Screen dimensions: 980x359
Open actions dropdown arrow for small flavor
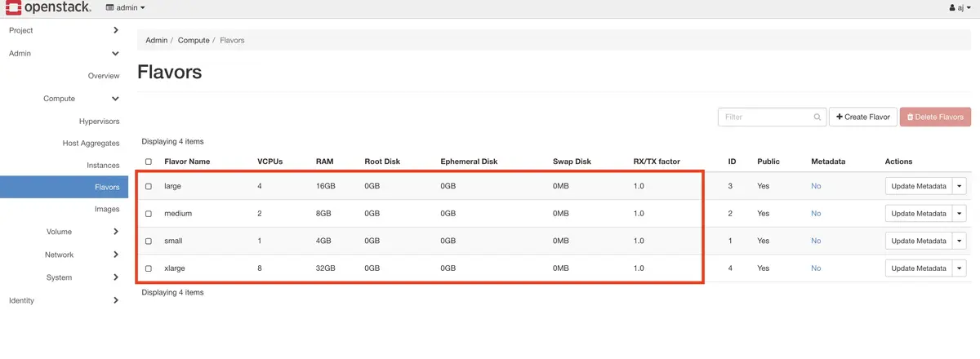pos(959,242)
